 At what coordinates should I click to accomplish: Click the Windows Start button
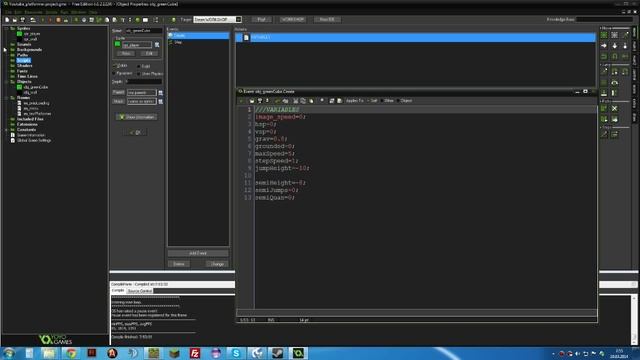click(9, 353)
